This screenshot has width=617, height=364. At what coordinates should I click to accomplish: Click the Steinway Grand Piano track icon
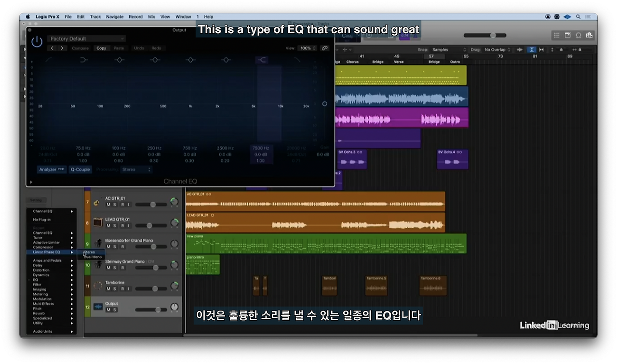point(98,264)
